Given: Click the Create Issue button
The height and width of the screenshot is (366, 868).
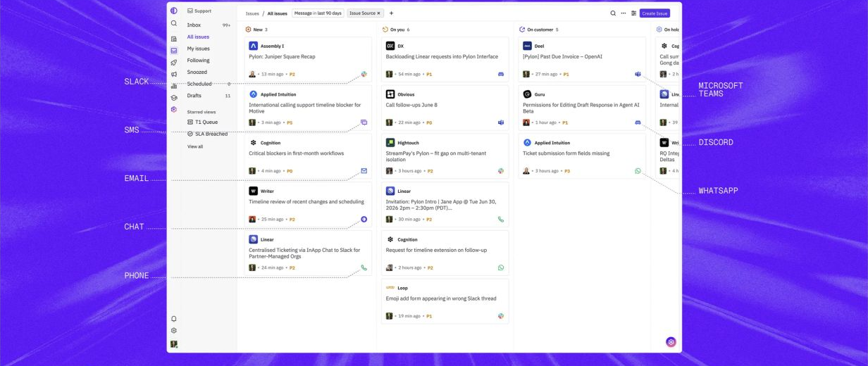Looking at the screenshot, I should pyautogui.click(x=655, y=13).
